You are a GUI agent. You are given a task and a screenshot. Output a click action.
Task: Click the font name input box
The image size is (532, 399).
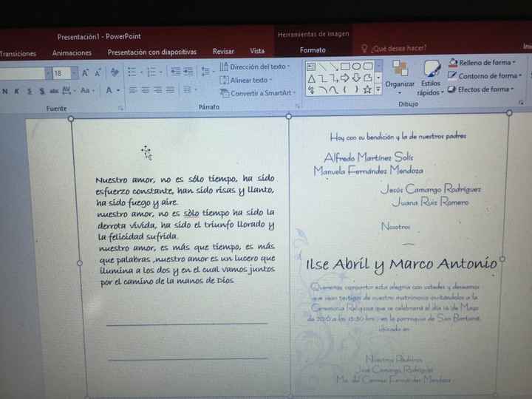(22, 74)
